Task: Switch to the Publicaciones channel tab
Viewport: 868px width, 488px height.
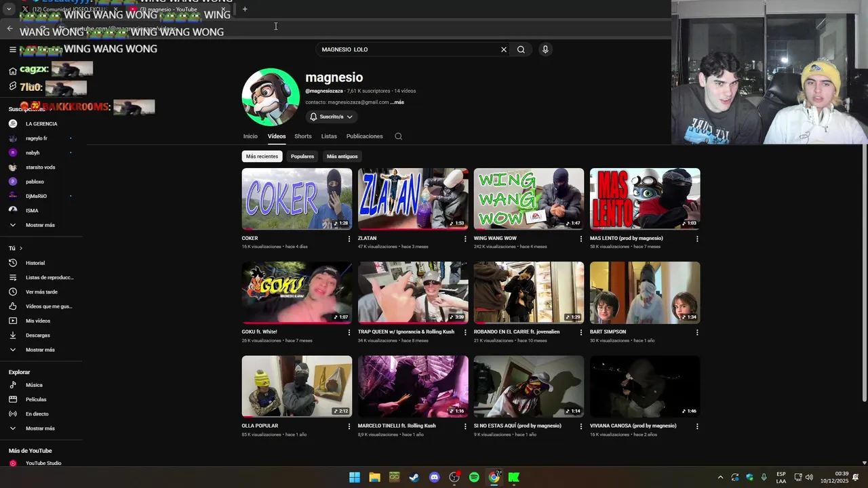Action: (365, 136)
